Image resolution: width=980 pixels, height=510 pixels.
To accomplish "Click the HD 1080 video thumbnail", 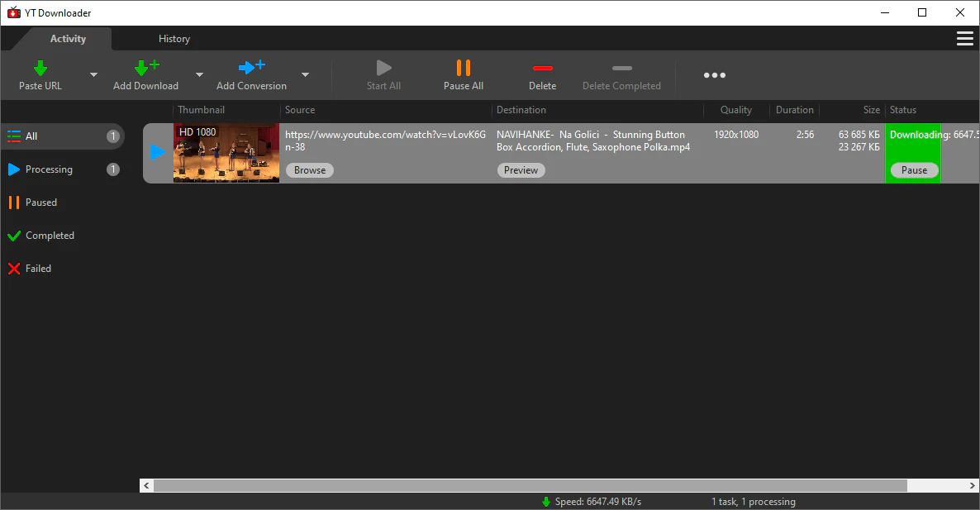I will (x=226, y=153).
